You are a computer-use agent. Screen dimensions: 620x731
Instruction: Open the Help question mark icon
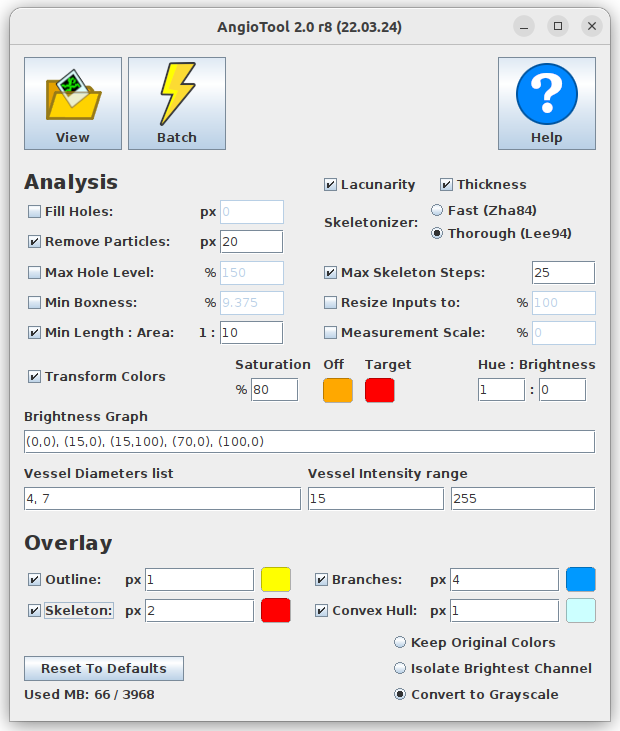546,103
